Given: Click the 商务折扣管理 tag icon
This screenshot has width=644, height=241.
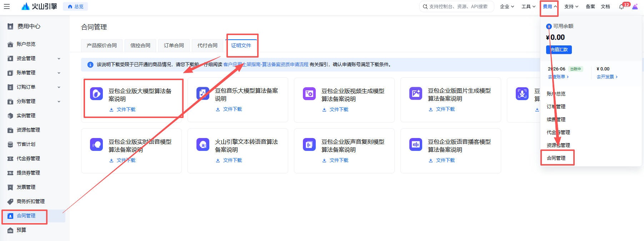Looking at the screenshot, I should (x=10, y=201).
